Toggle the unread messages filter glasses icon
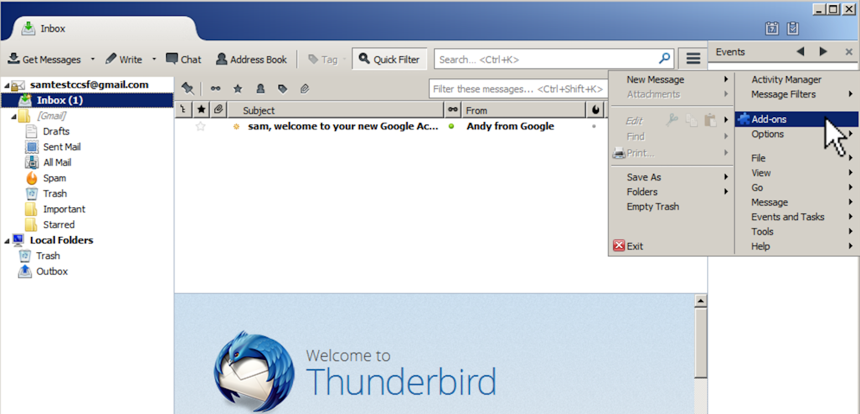The width and height of the screenshot is (860, 414). [216, 88]
